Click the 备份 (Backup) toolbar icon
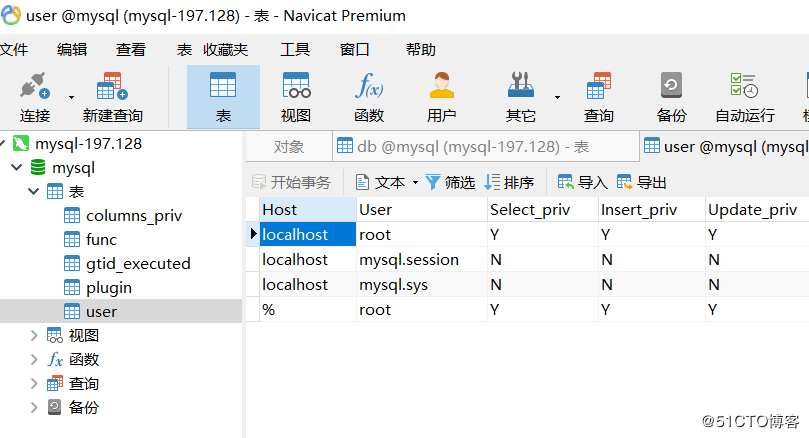 coord(671,97)
